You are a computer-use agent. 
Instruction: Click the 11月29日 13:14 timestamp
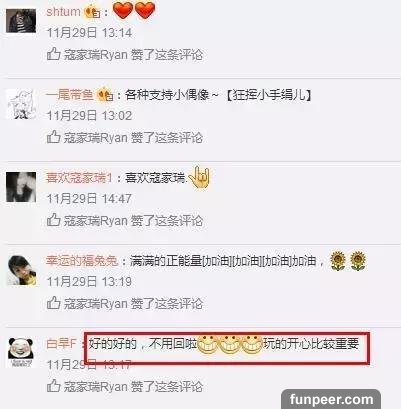click(x=89, y=33)
